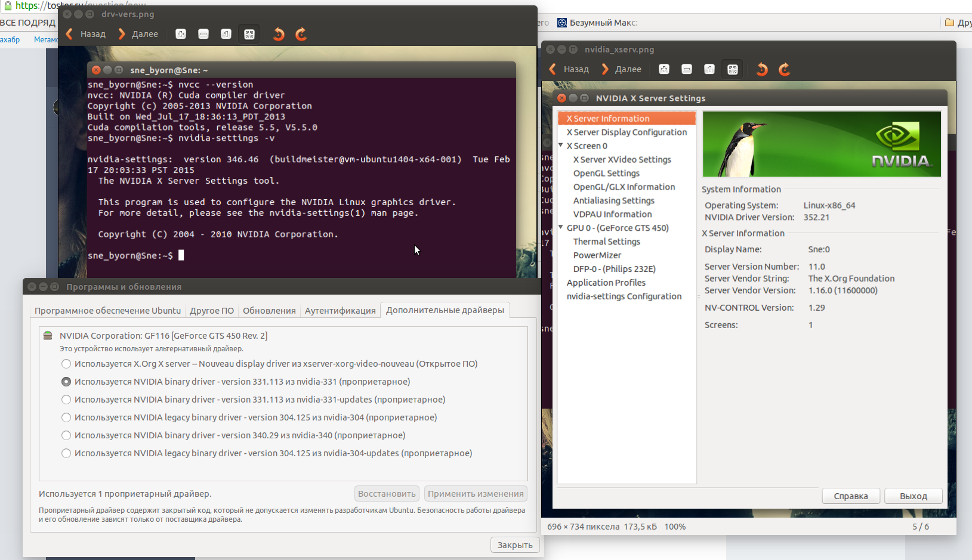Click the sne_byorn@Sne terminal prompt cursor

[x=181, y=255]
